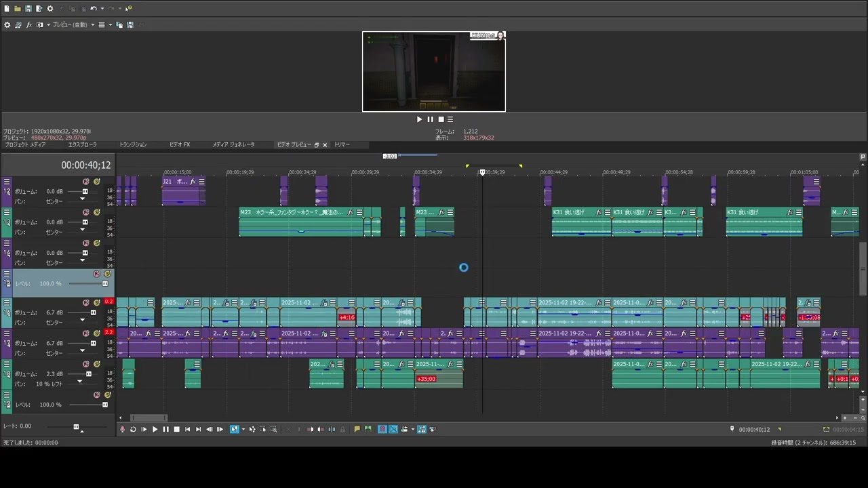Screen dimensions: 868x488
Task: Mute audio track 12
Action: click(86, 182)
